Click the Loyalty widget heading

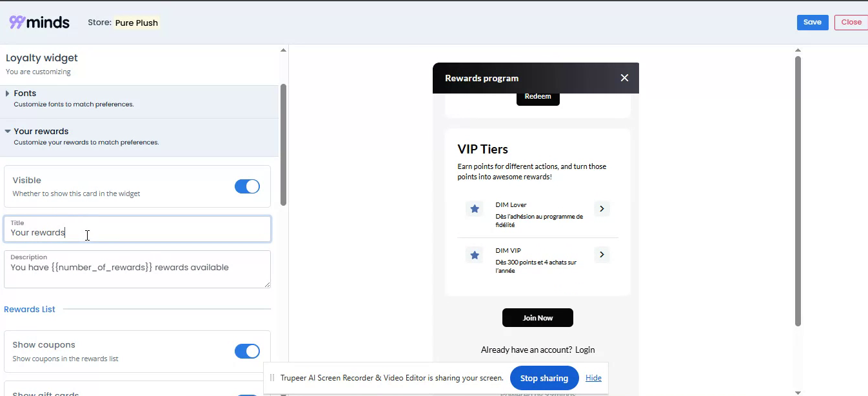point(42,58)
